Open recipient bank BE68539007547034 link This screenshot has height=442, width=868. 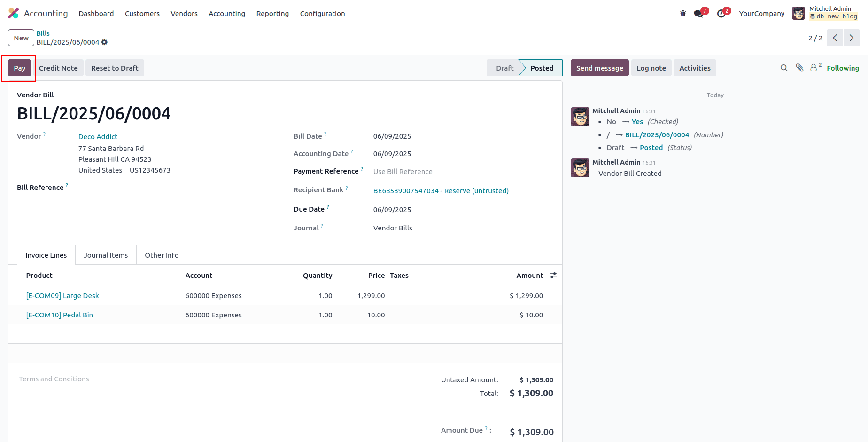point(441,190)
